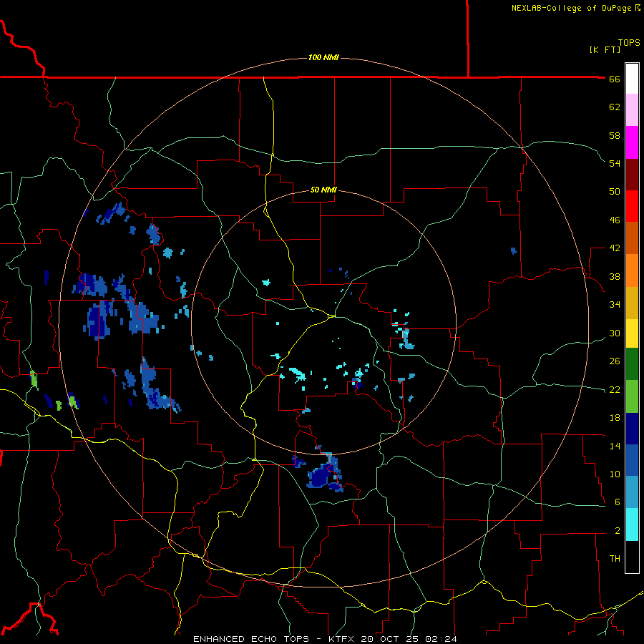Click the 58 scale value
644x644 pixels.
(x=615, y=135)
